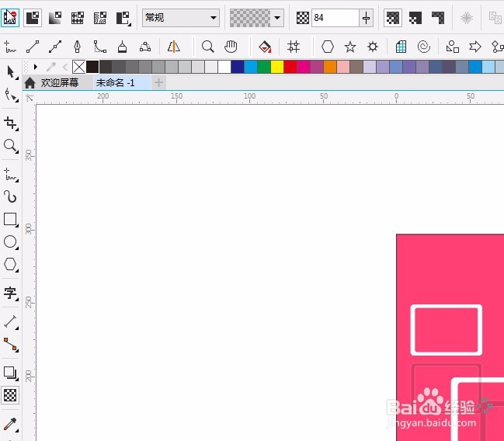Click the Freeze transparency snowflake icon

pyautogui.click(x=467, y=18)
